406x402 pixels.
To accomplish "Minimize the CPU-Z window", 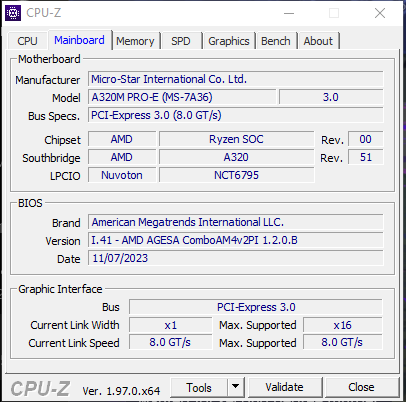I will [289, 13].
